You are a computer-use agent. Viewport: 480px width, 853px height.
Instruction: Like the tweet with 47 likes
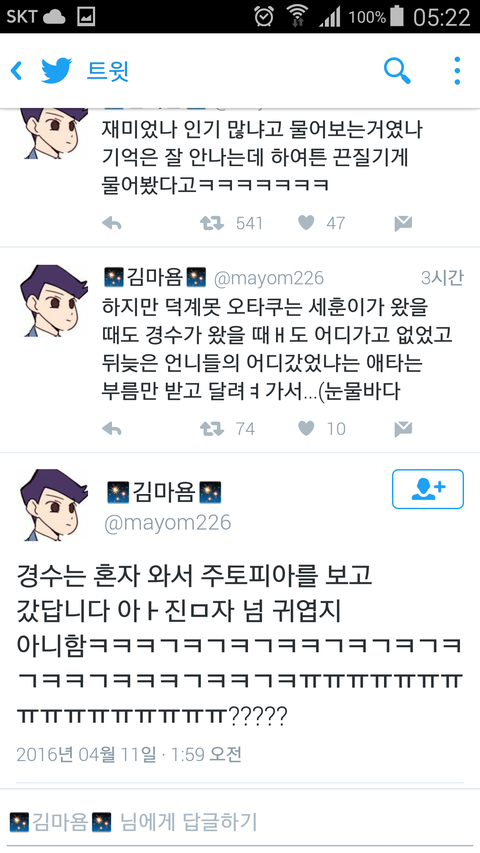[x=306, y=222]
